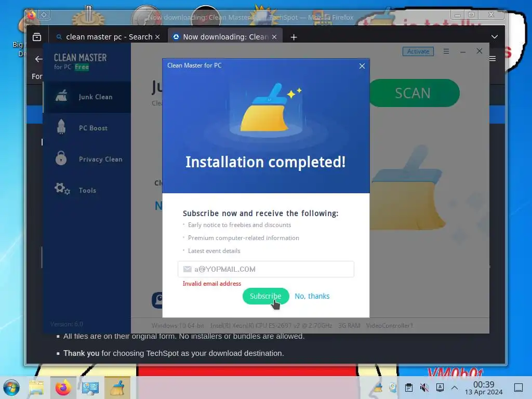Maximize the Firefox window
Screen dimensions: 532x399
pyautogui.click(x=471, y=15)
